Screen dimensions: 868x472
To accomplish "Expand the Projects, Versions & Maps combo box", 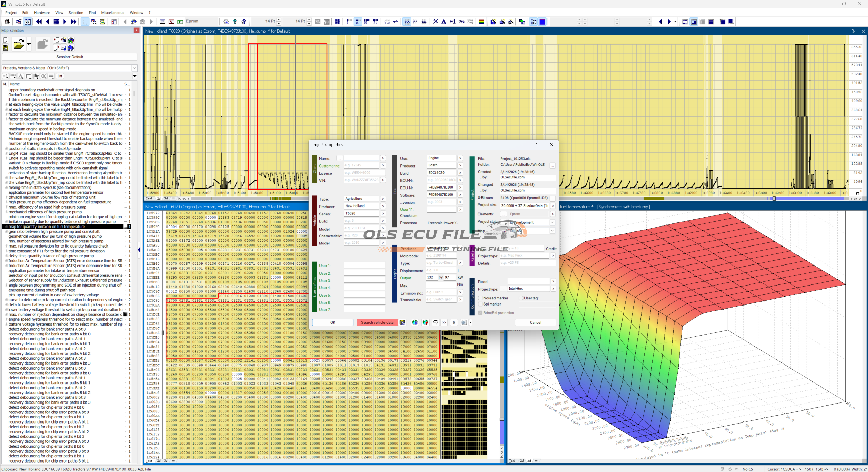I will [x=134, y=68].
